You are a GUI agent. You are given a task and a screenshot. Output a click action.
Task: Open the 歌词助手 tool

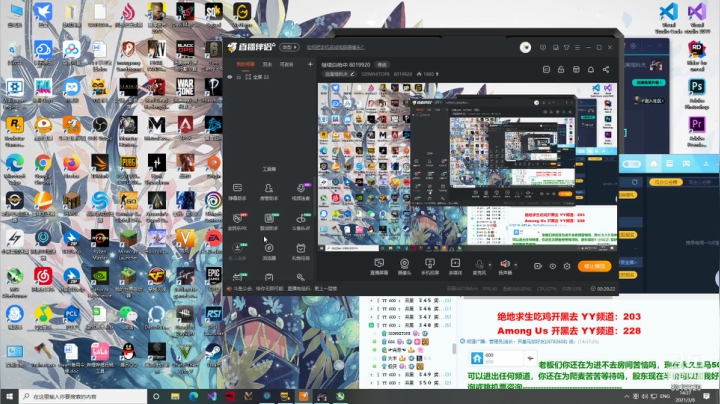[x=269, y=222]
